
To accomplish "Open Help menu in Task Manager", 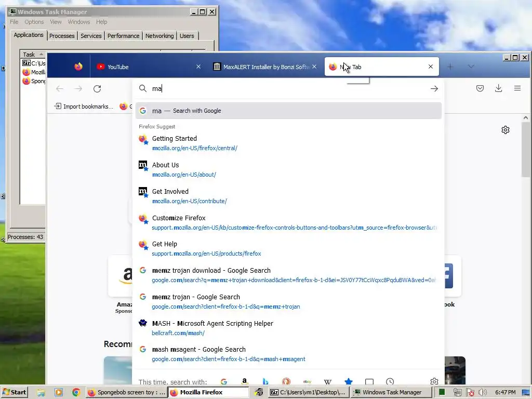I will (x=101, y=22).
